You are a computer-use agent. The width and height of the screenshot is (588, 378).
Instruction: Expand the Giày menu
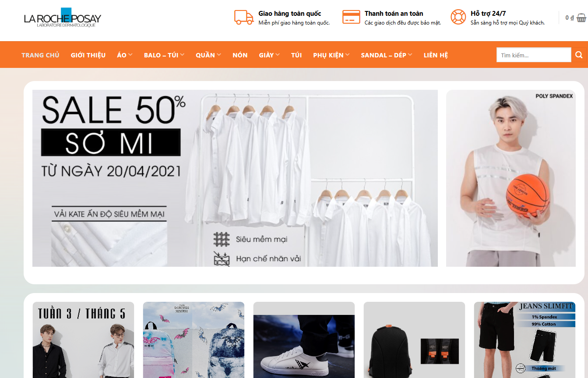tap(269, 55)
